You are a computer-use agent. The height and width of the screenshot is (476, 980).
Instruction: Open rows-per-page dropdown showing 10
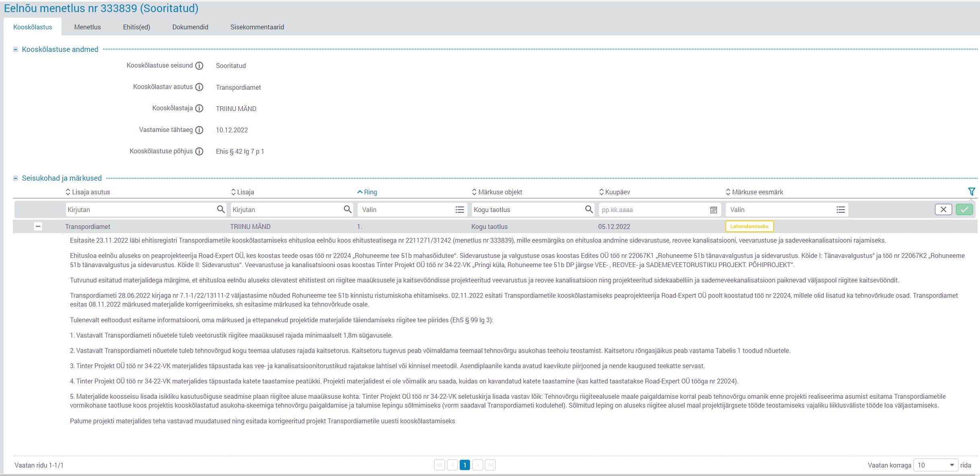pos(936,465)
